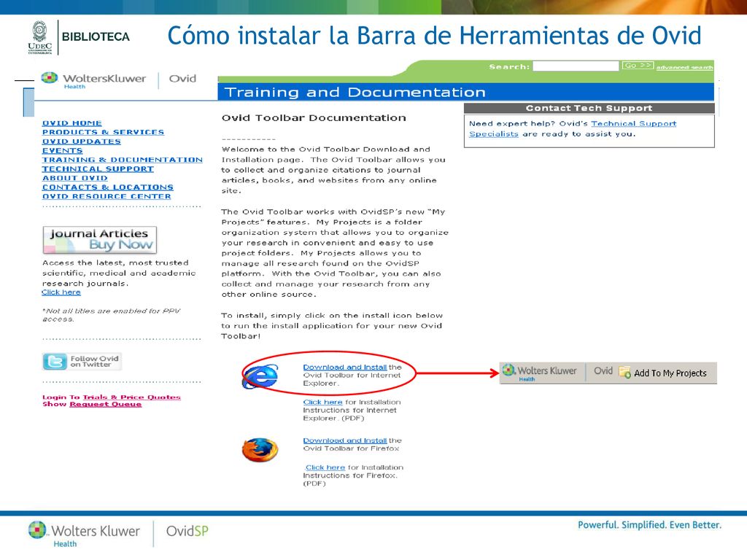
Task: Open Ovid Resource Center link
Action: [107, 196]
